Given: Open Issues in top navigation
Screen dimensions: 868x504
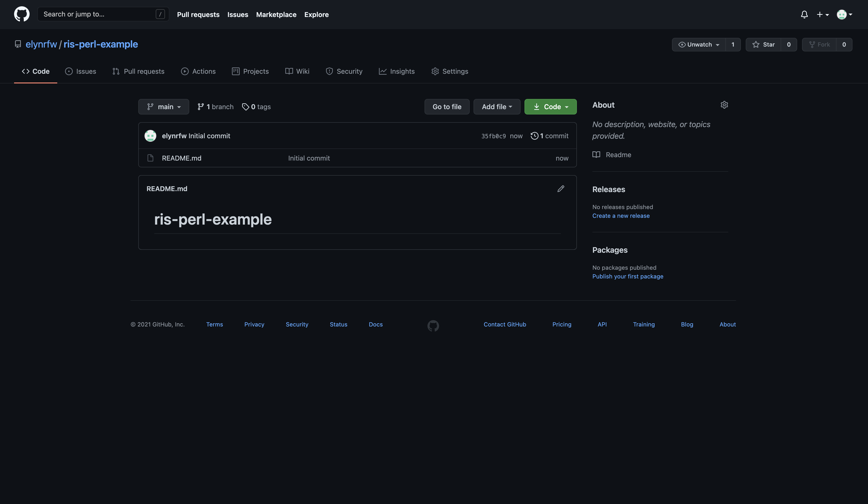Looking at the screenshot, I should 238,15.
